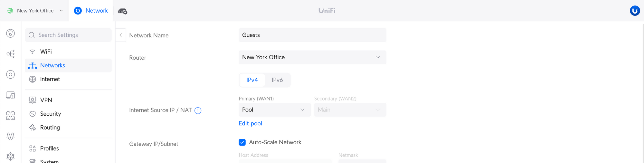Click the back chevron to collapse panel
This screenshot has width=644, height=163.
click(121, 35)
